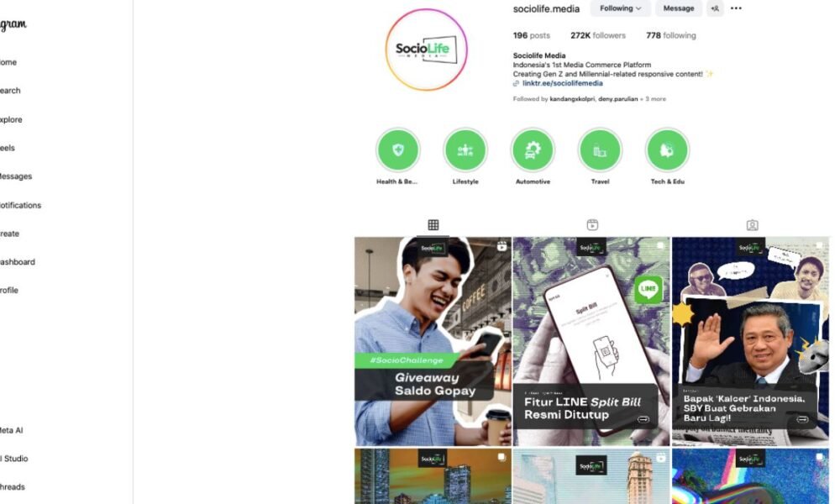Click the SocioLife profile picture
This screenshot has width=840, height=504.
point(426,50)
